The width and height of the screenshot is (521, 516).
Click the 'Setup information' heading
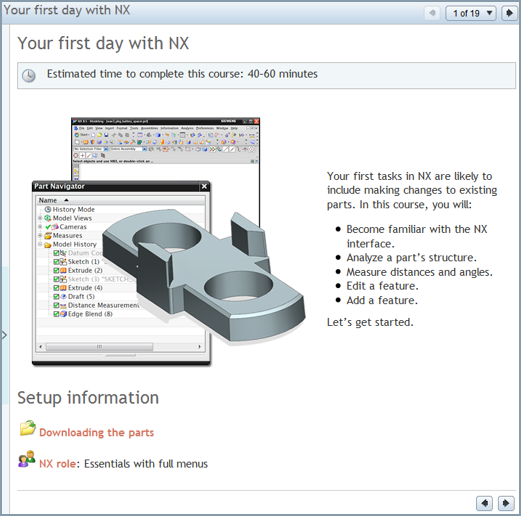point(88,398)
